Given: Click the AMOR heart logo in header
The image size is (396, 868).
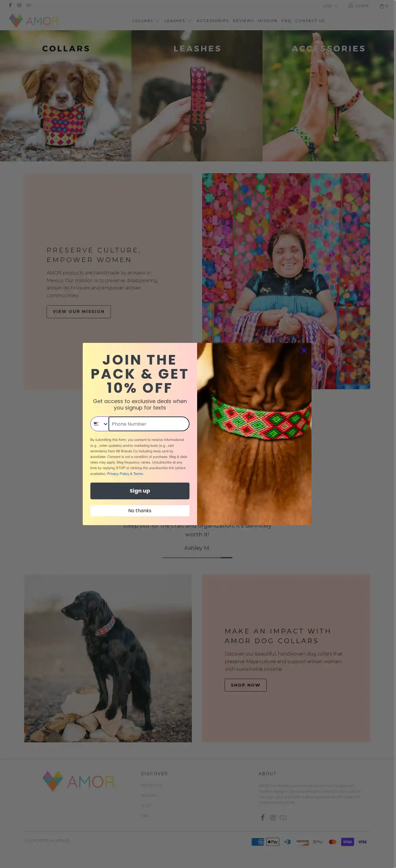Looking at the screenshot, I should 34,21.
